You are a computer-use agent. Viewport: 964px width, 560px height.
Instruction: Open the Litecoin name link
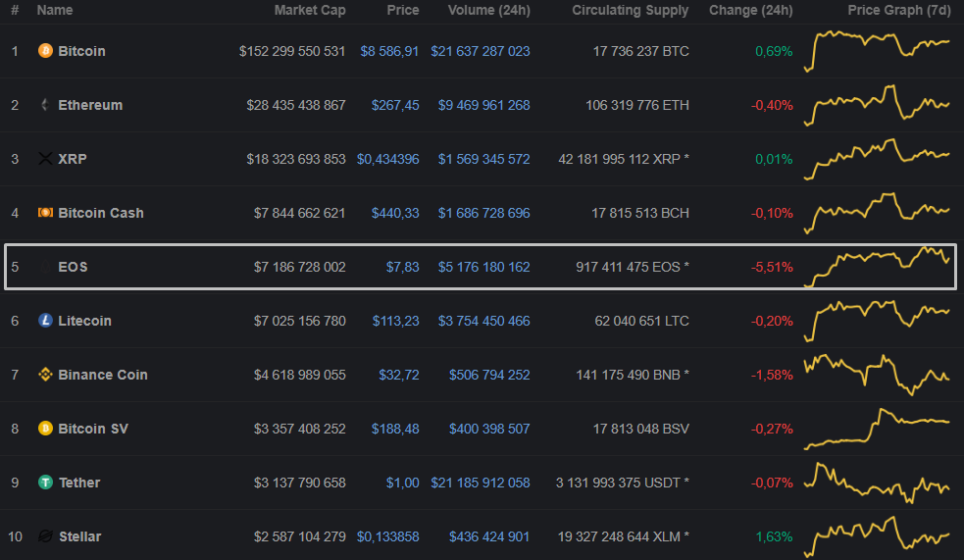click(84, 321)
